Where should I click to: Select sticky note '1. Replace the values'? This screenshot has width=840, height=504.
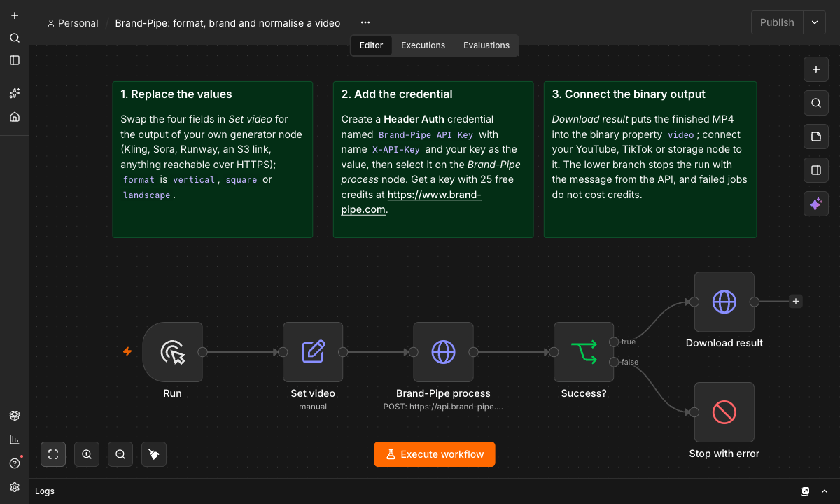(212, 160)
